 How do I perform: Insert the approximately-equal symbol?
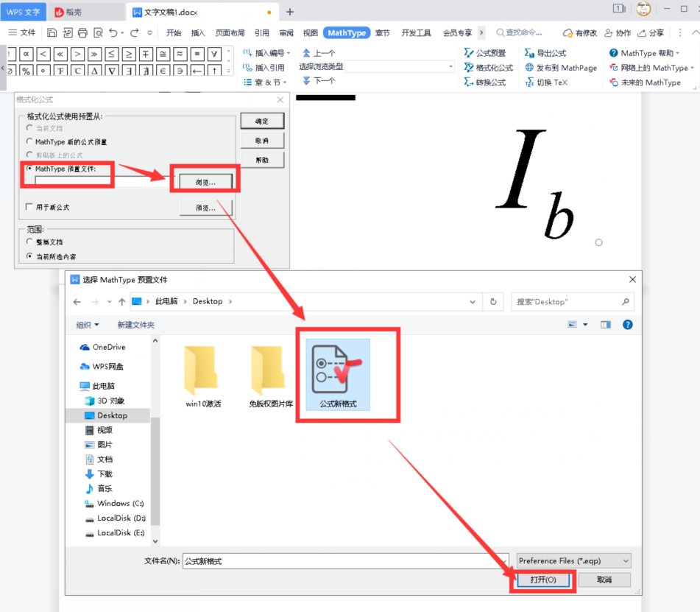(x=180, y=54)
